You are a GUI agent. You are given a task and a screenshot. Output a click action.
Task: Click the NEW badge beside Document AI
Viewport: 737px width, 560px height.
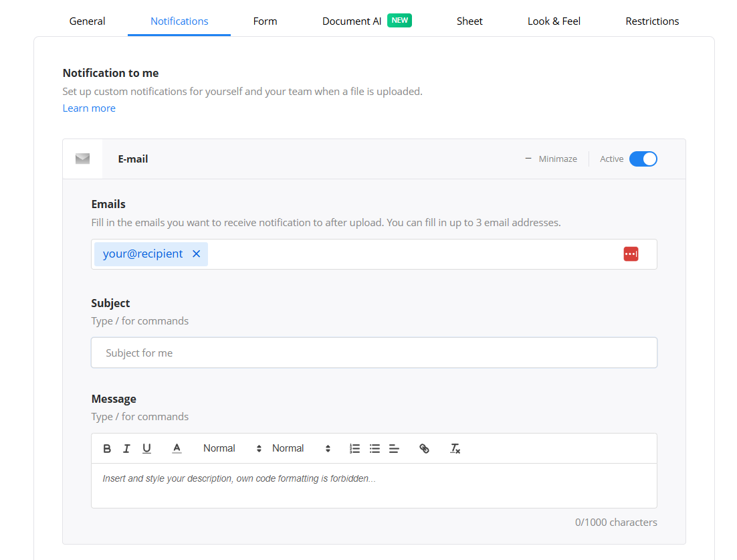tap(399, 20)
